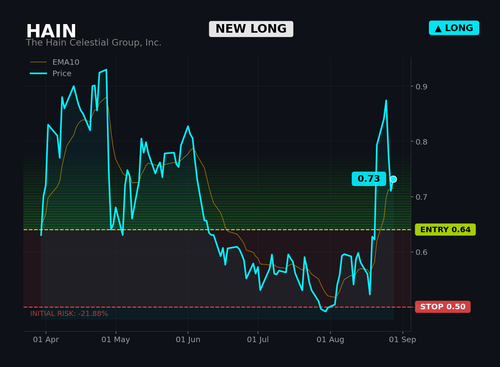This screenshot has height=367, width=500.
Task: Click the LONG direction badge
Action: click(x=454, y=28)
